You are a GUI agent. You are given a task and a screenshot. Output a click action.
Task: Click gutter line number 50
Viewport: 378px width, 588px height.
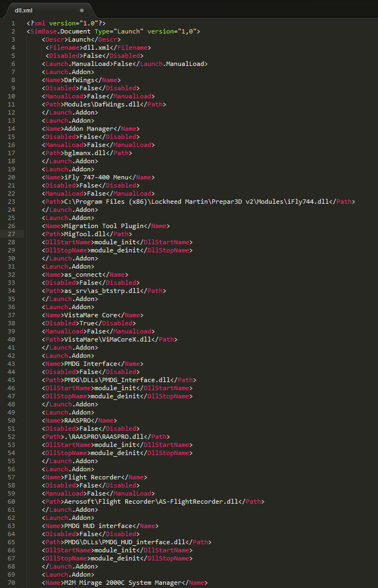tap(11, 420)
